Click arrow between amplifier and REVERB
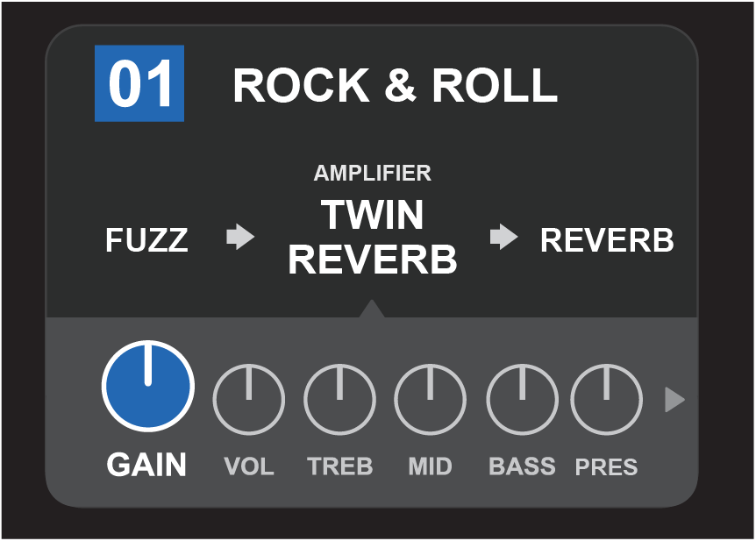This screenshot has width=756, height=541. tap(503, 237)
